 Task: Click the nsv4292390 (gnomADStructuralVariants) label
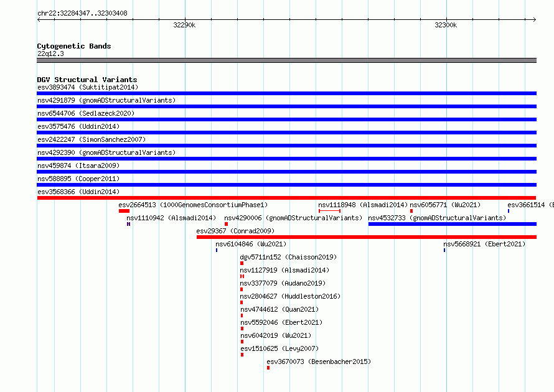(106, 152)
